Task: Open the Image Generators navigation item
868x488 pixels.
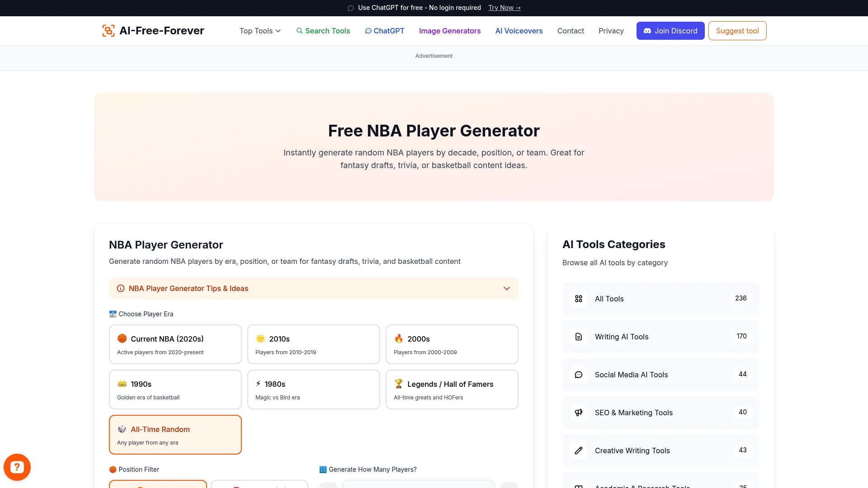Action: [449, 31]
